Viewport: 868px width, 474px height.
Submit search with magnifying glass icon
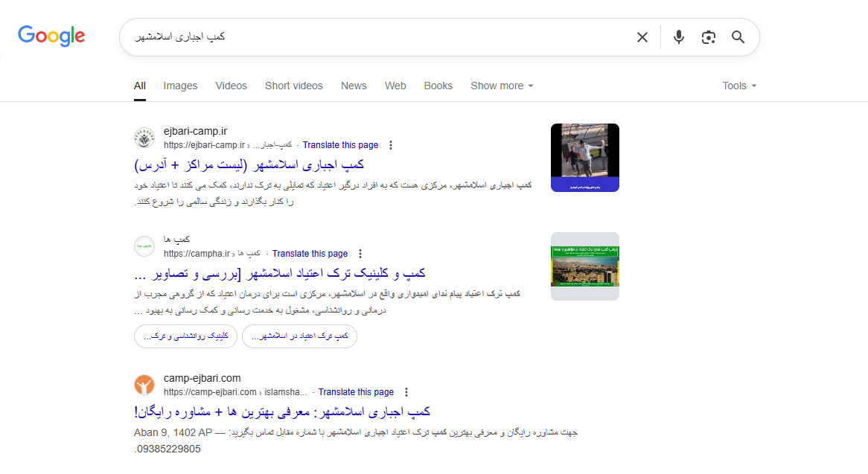pos(738,37)
